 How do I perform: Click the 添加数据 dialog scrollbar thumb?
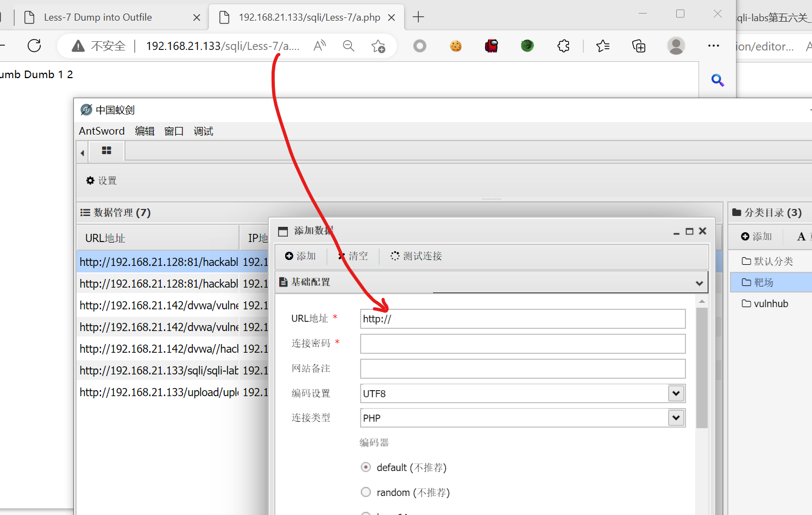702,368
